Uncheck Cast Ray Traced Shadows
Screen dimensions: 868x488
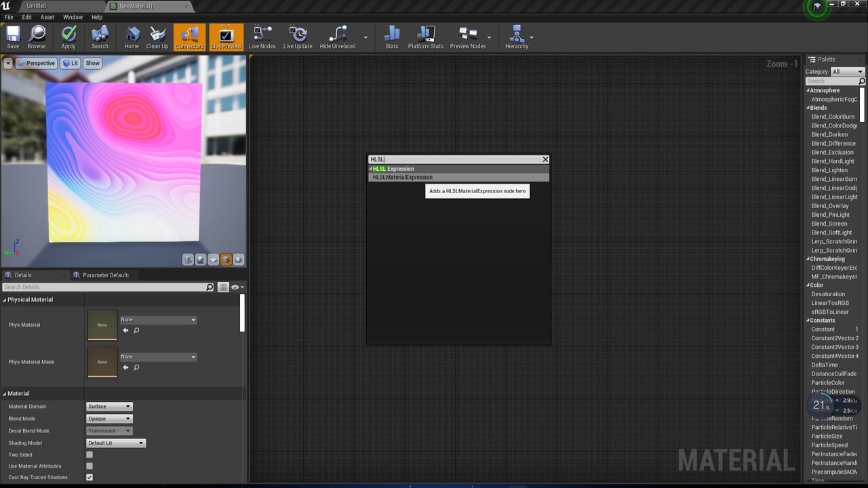pos(90,477)
